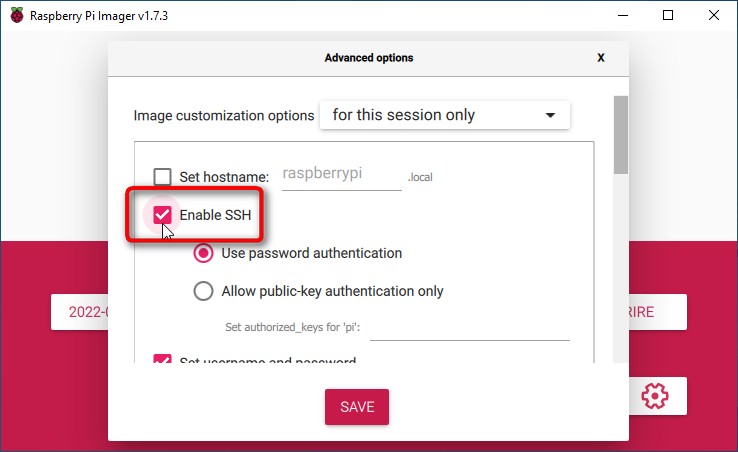This screenshot has height=452, width=738.
Task: Toggle the Set username and password checkbox
Action: pos(162,359)
